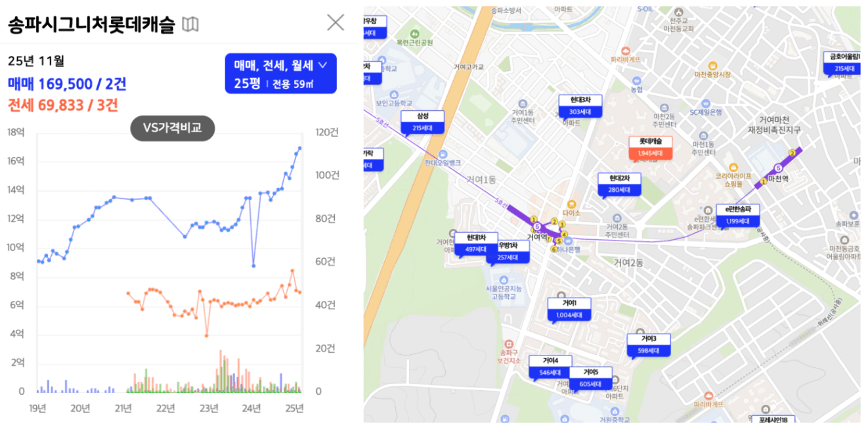The height and width of the screenshot is (429, 868).
Task: Click the 마천역 exit 2 marker
Action: (x=792, y=152)
